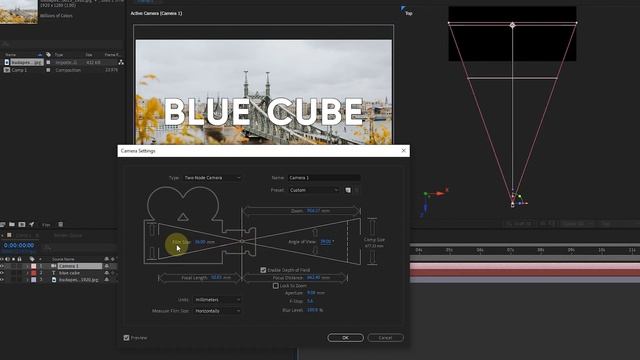Select the Camera 1 layer
The height and width of the screenshot is (360, 640).
pos(80,266)
